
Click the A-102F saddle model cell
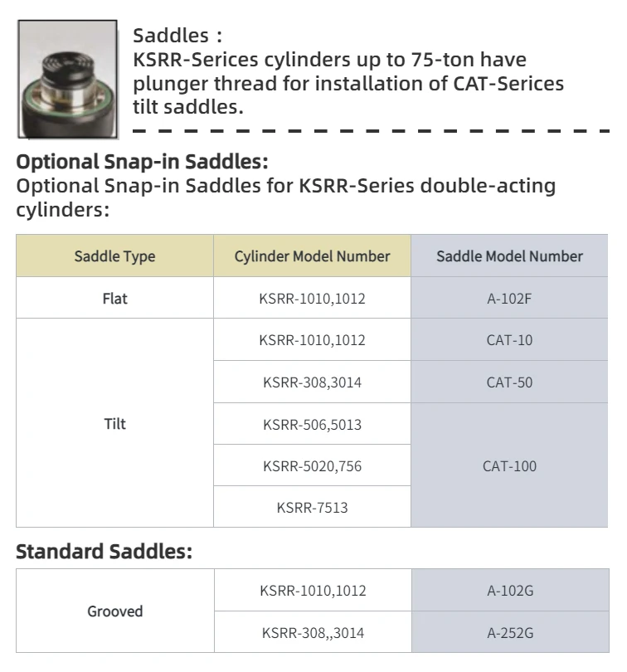509,298
